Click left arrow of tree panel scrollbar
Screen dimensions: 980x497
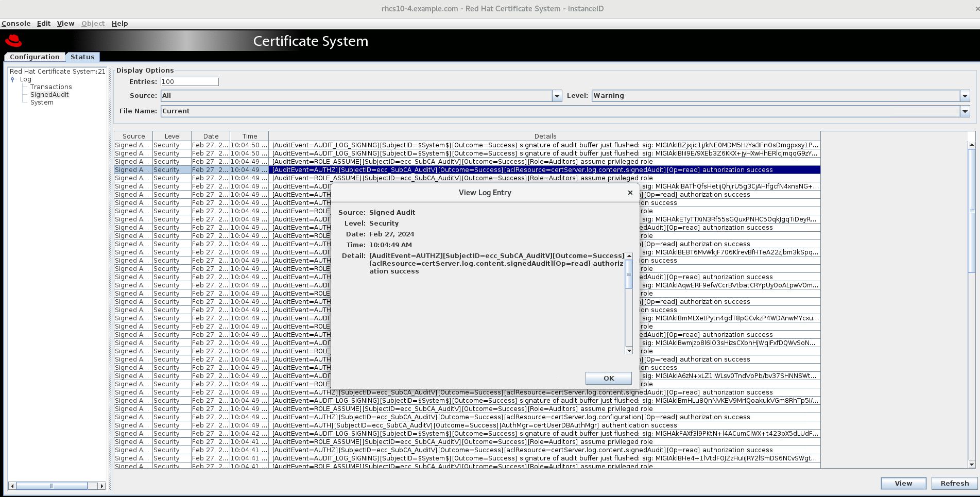tap(13, 486)
